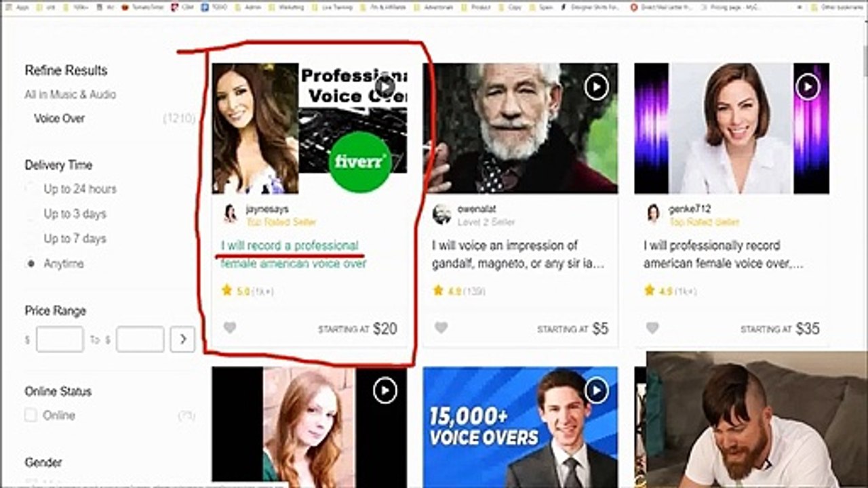Select the Anytime delivery option
The height and width of the screenshot is (488, 868).
(55, 264)
